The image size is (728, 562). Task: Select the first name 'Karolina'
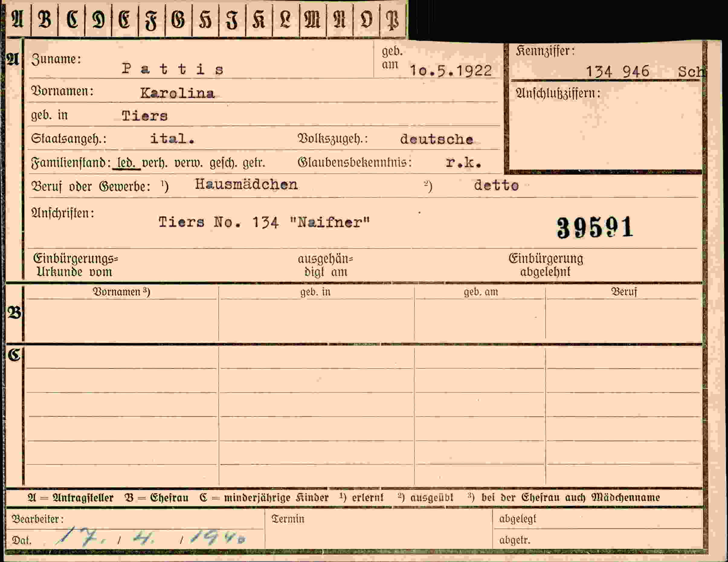[177, 93]
